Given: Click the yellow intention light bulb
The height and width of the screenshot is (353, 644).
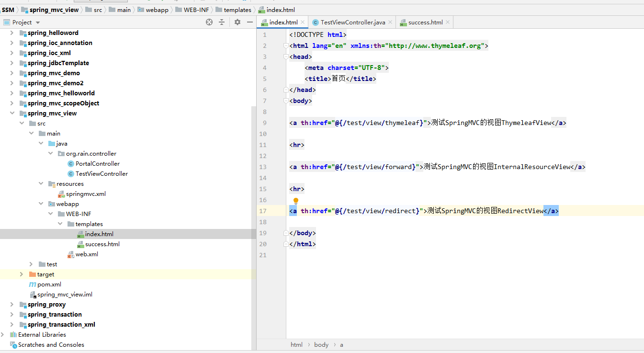Looking at the screenshot, I should pos(296,201).
